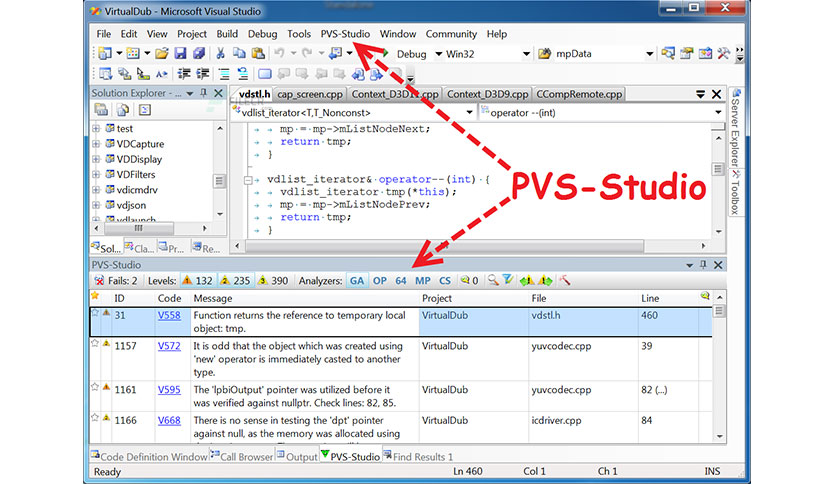836x484 pixels.
Task: Go to the previous PVS-Studio warning
Action: click(527, 280)
